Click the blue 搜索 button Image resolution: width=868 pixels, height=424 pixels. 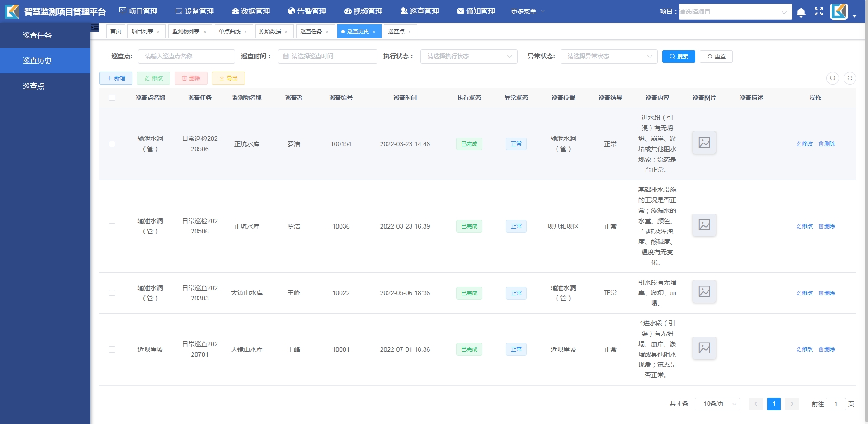(678, 57)
